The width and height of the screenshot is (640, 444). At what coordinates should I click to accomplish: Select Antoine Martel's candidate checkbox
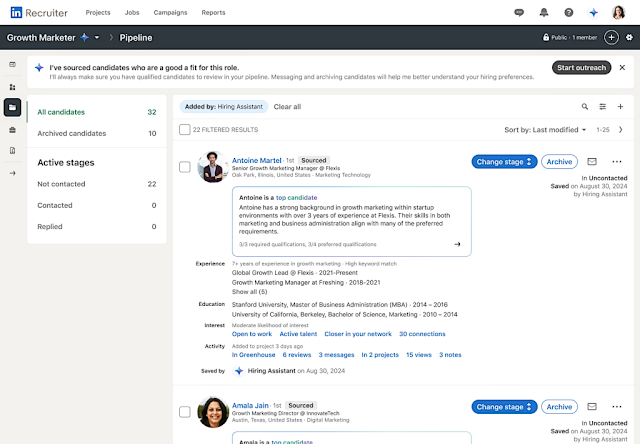[184, 167]
